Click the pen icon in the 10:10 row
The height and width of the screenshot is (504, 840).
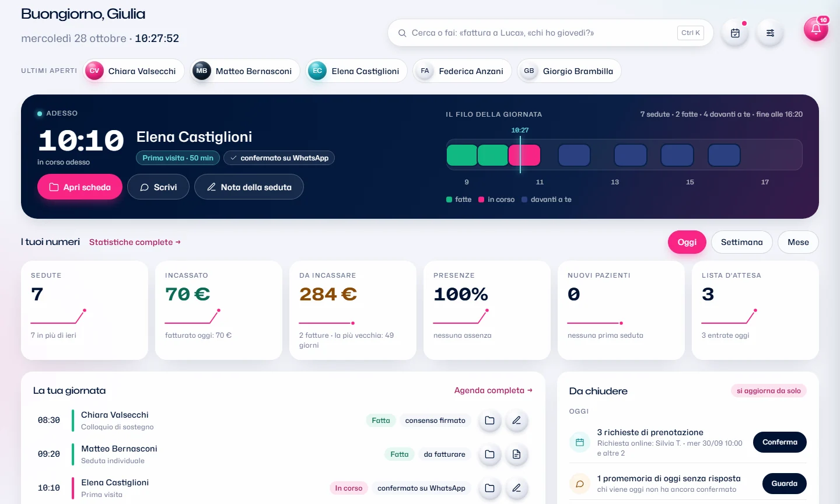[516, 488]
